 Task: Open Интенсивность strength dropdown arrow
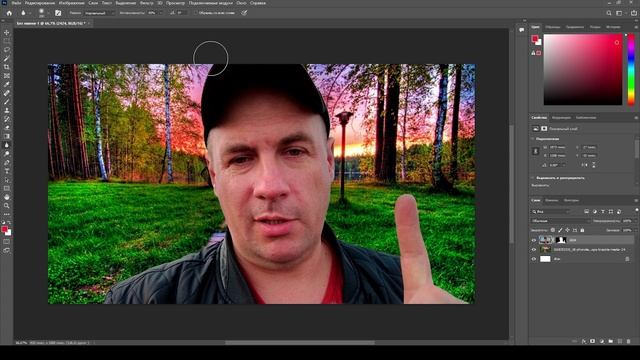point(160,13)
